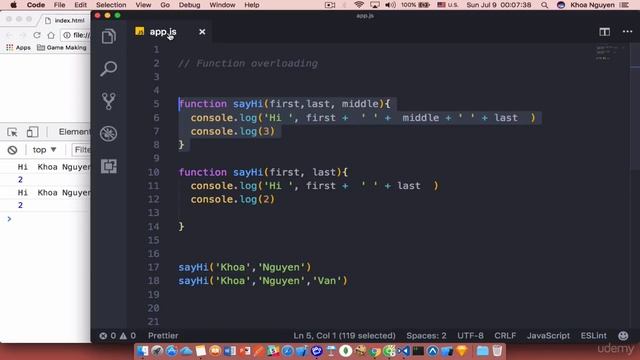The image size is (640, 360).
Task: Open Finder from the Dock
Action: (x=142, y=351)
